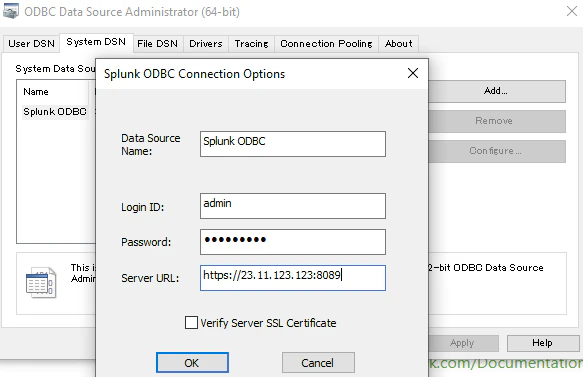This screenshot has width=583, height=377.
Task: Select the System DSN tab
Action: click(96, 42)
